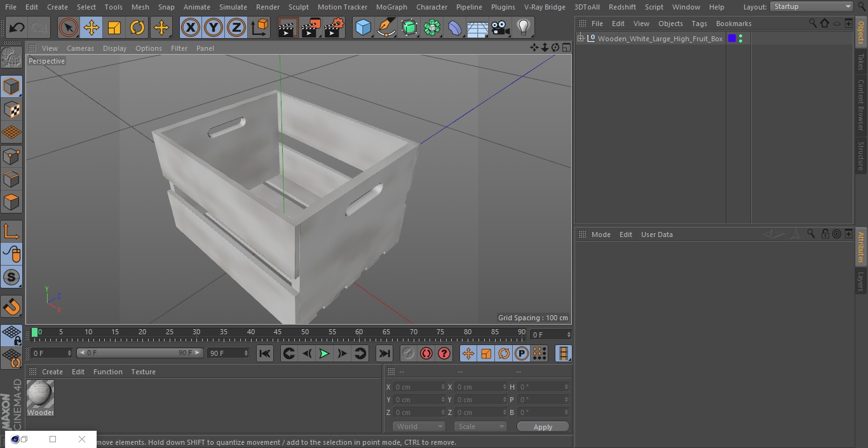
Task: Open Material Manager Texture menu
Action: (x=143, y=372)
